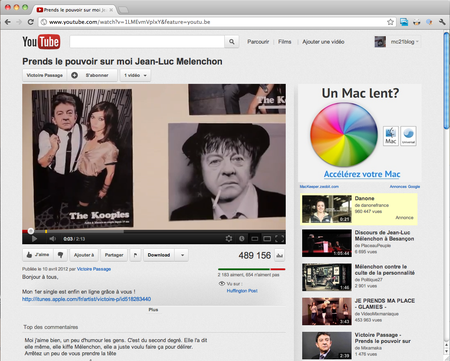Click Ajouter une vidéo
Screen dimensions: 450x361
(323, 42)
